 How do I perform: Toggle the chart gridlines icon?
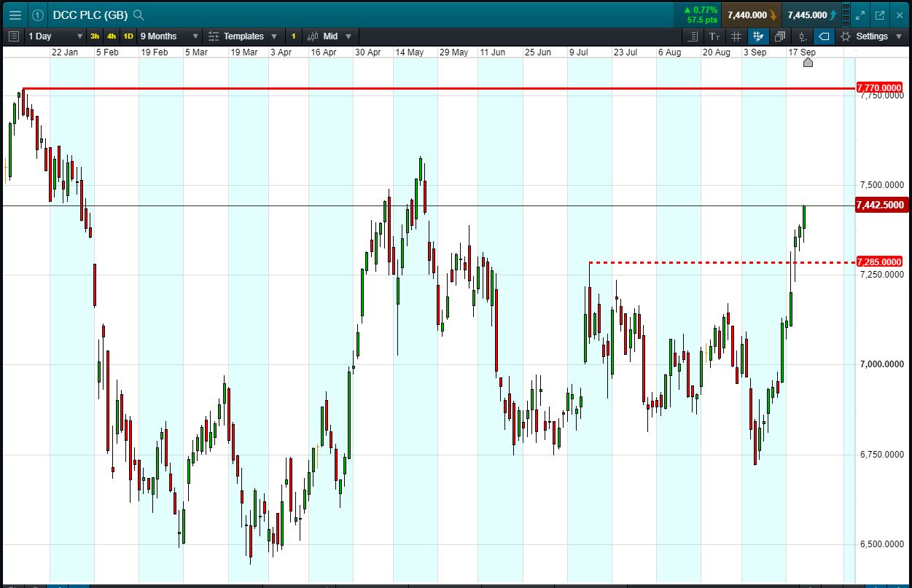[x=736, y=36]
